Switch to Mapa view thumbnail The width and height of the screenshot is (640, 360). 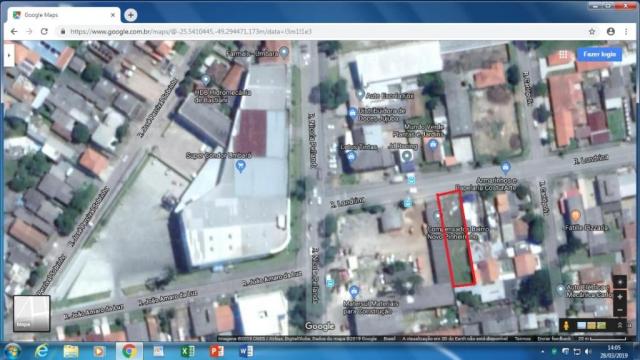pos(31,313)
